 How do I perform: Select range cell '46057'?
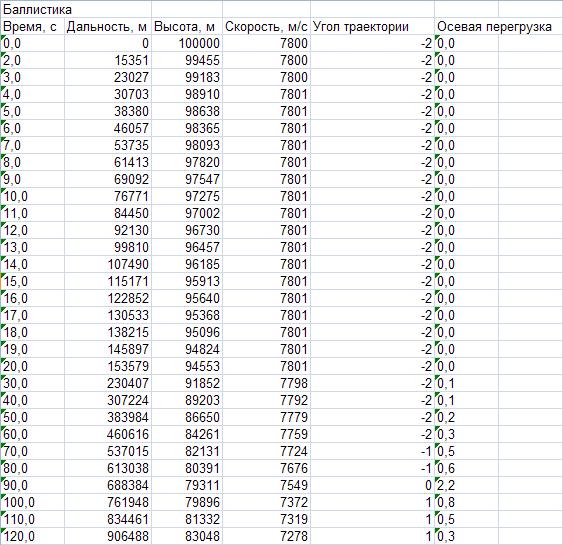click(x=108, y=129)
